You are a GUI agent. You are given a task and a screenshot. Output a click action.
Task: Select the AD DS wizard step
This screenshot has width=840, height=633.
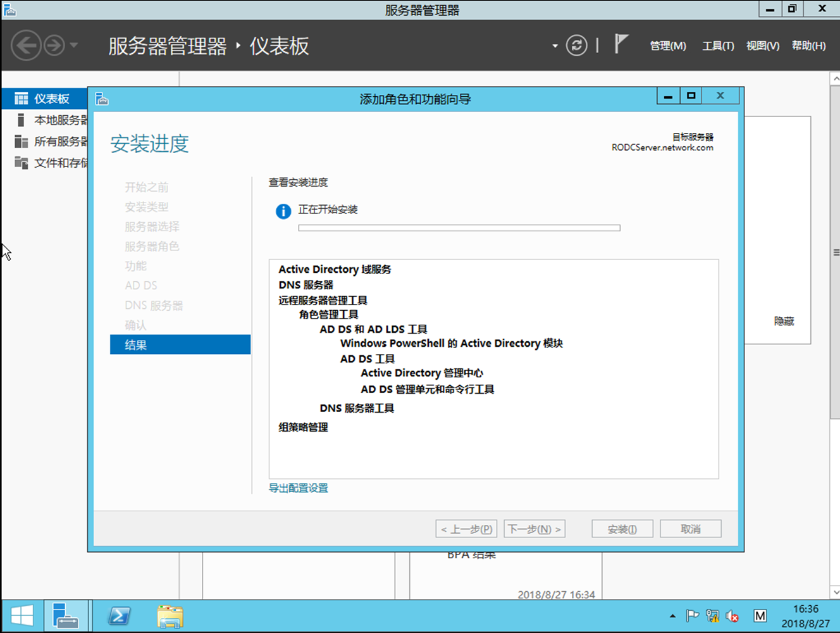point(141,285)
